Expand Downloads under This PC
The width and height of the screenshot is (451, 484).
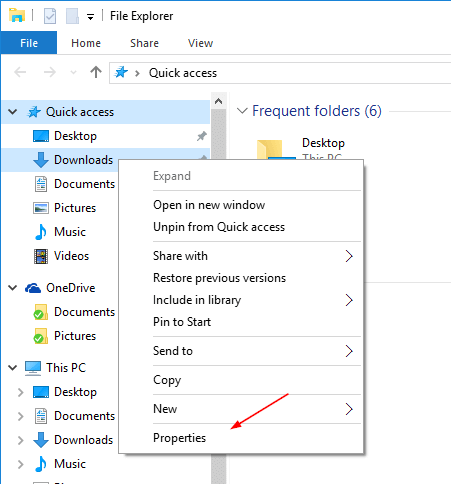click(20, 440)
